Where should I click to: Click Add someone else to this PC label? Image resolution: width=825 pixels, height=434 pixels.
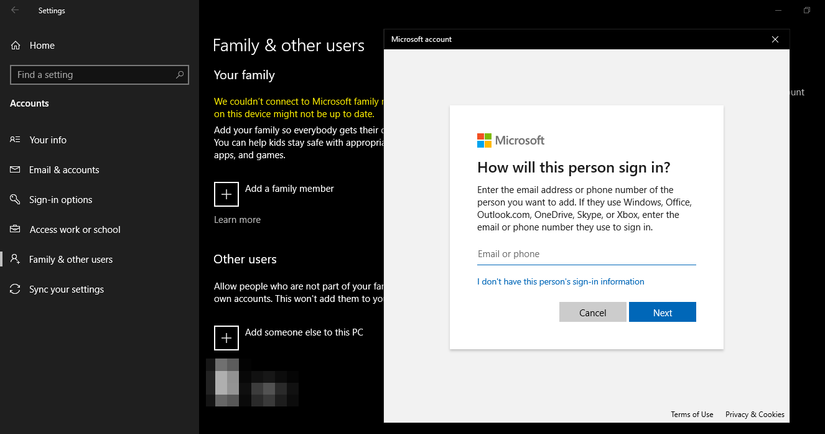click(304, 332)
